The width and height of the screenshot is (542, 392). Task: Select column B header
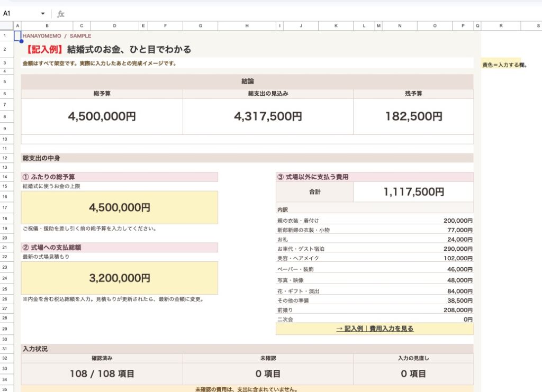click(x=47, y=26)
